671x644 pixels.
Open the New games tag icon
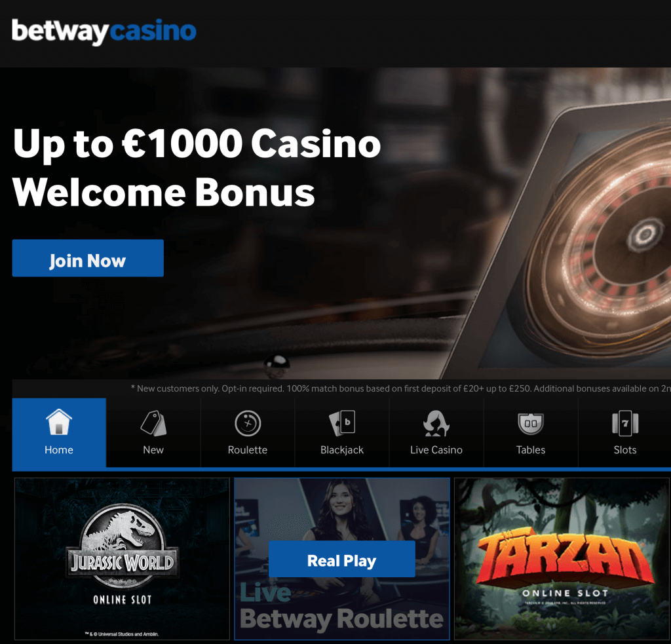(153, 423)
